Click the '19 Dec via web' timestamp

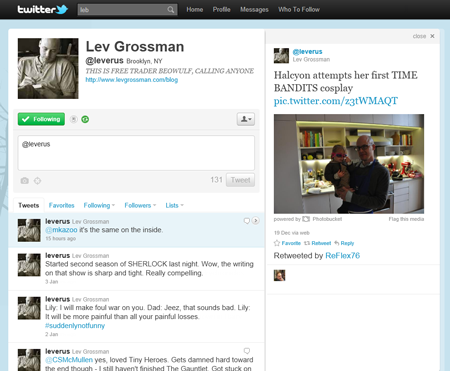click(292, 233)
